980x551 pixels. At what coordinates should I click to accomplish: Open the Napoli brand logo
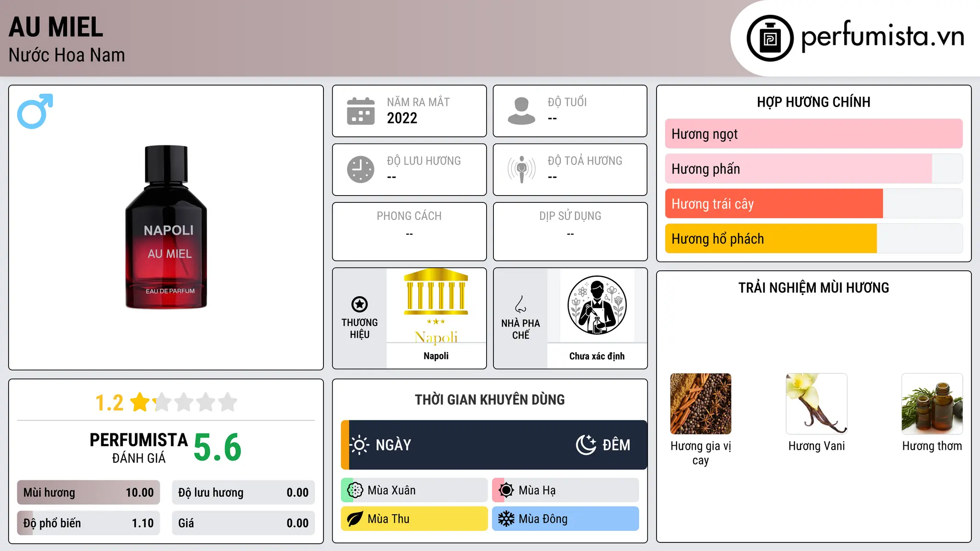[x=436, y=306]
